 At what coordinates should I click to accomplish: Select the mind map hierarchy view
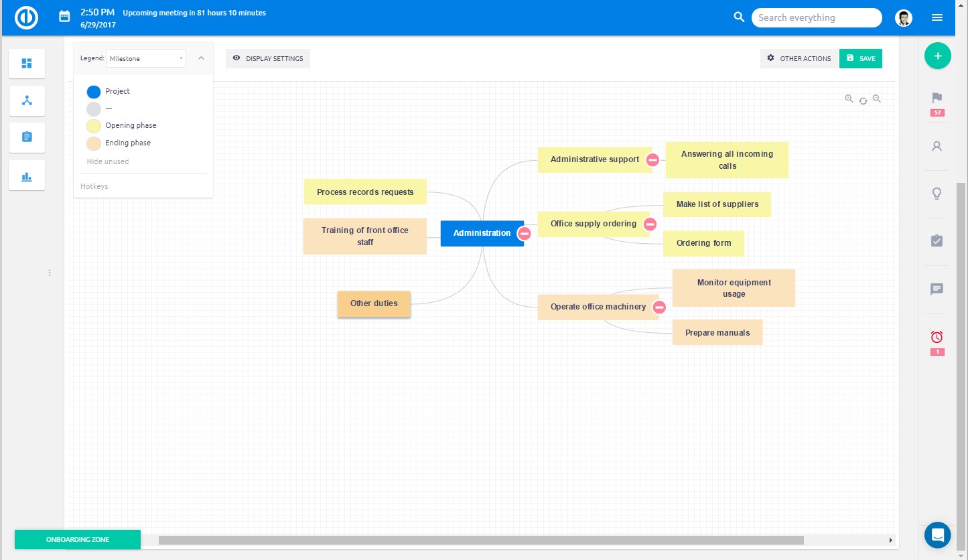coord(27,100)
